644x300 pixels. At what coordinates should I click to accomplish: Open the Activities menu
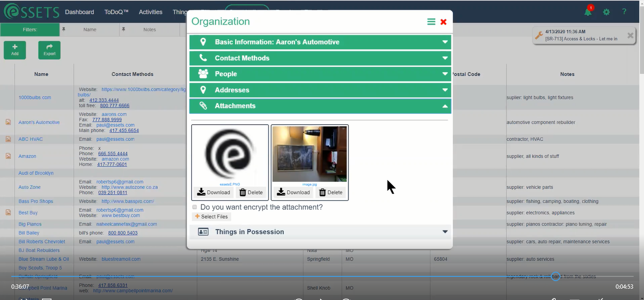151,12
